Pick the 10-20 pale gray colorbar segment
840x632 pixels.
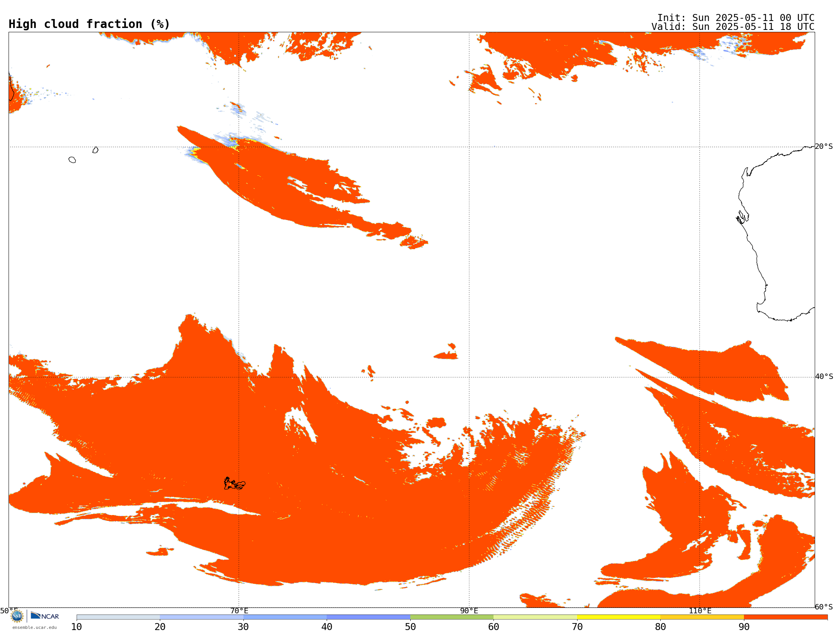(x=118, y=617)
